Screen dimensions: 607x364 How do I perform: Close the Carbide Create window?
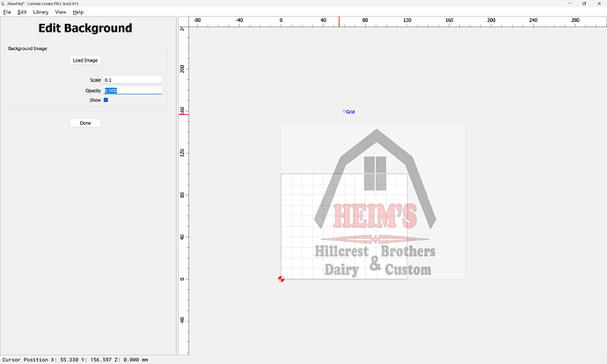pyautogui.click(x=599, y=4)
